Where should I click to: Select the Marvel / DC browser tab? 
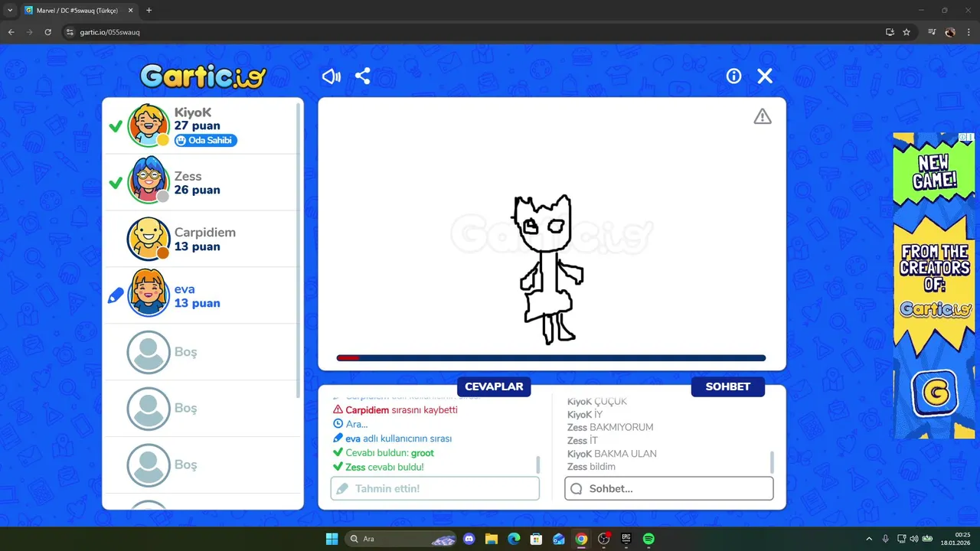(x=80, y=11)
